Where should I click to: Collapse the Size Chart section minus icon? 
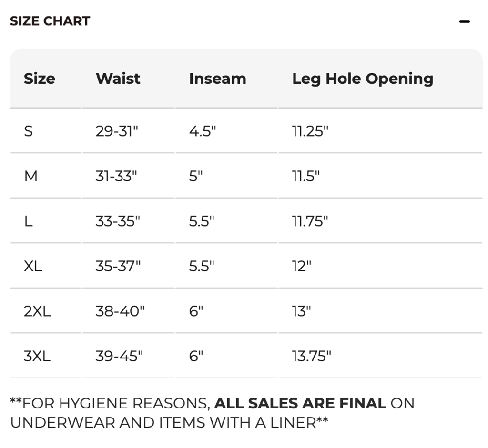pyautogui.click(x=464, y=21)
